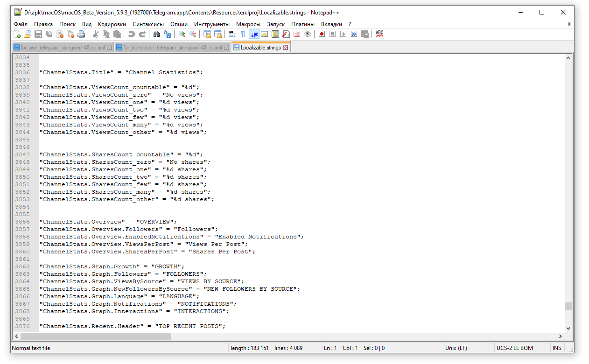
Task: Toggle the Function List icon
Action: (286, 34)
